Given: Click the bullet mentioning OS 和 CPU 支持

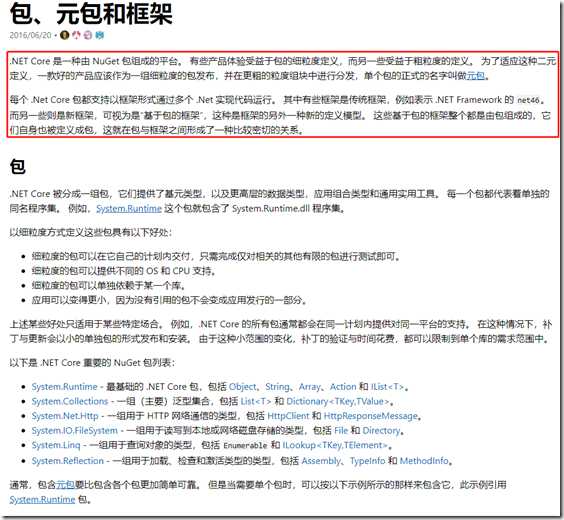Looking at the screenshot, I should pos(123,271).
